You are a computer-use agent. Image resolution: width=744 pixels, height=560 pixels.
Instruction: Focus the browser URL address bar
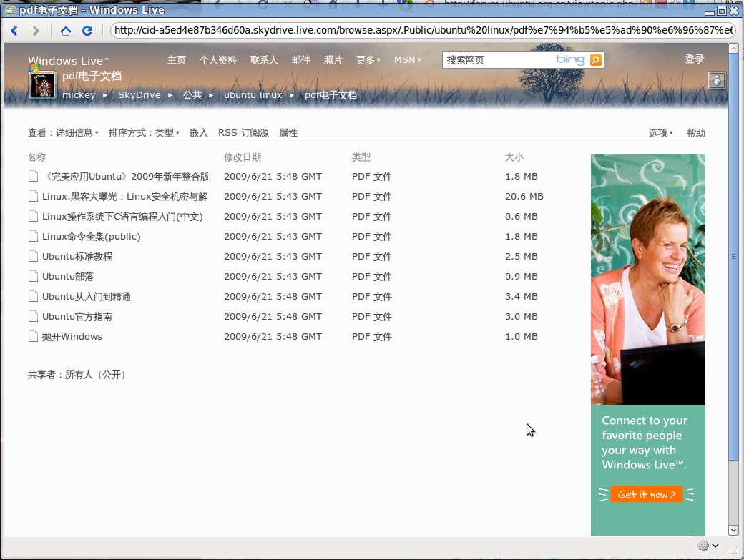tap(424, 30)
